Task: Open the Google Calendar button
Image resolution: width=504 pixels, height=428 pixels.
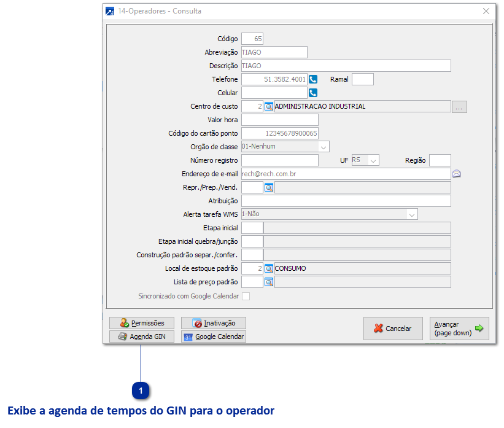Action: (214, 337)
